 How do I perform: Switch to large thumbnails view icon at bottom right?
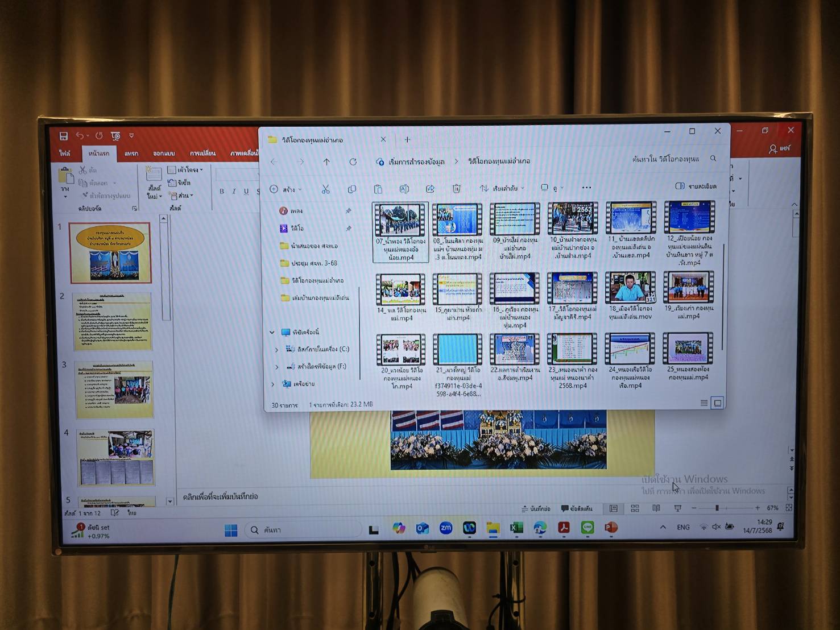click(x=718, y=403)
